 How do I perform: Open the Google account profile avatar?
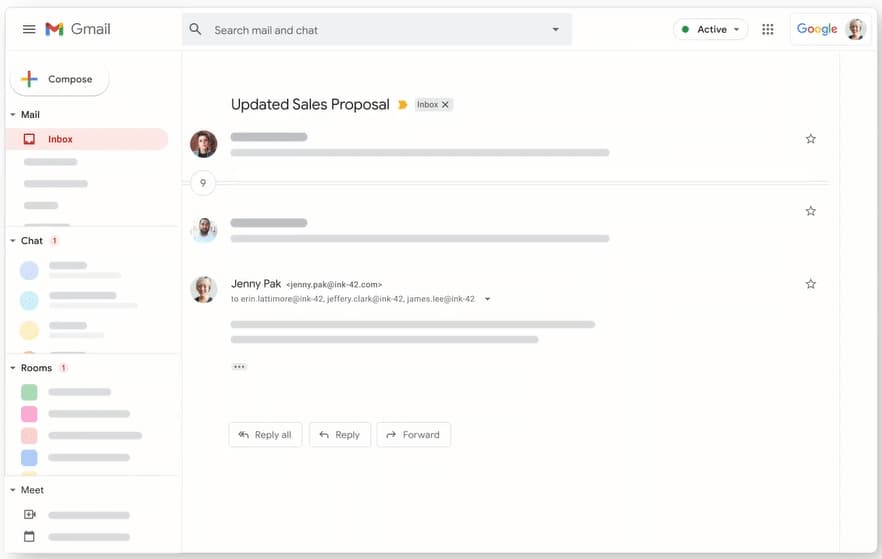pyautogui.click(x=856, y=29)
